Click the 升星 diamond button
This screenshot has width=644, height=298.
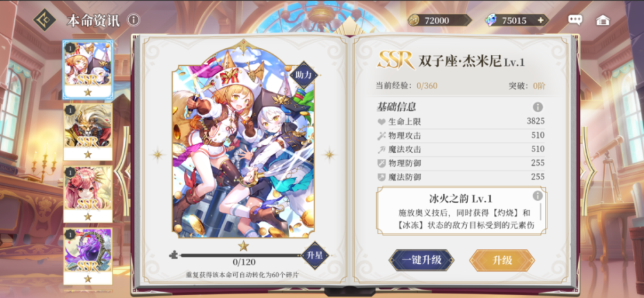pos(315,255)
